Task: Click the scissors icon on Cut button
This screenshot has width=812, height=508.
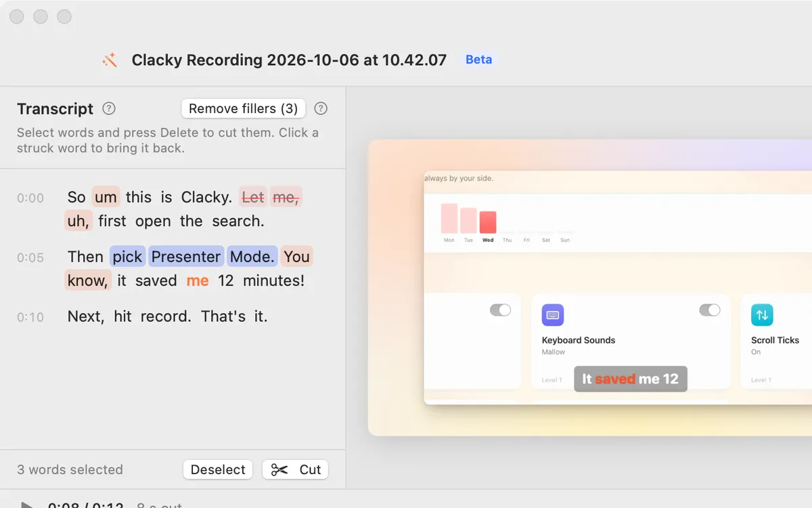Action: point(279,469)
